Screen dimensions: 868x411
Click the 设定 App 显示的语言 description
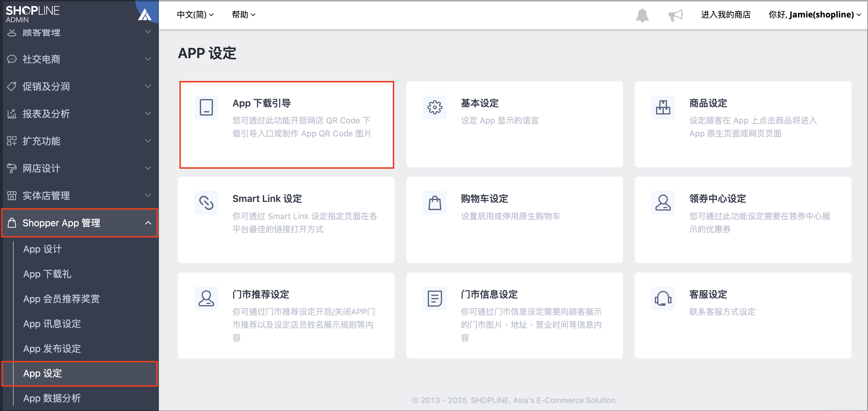click(x=500, y=121)
